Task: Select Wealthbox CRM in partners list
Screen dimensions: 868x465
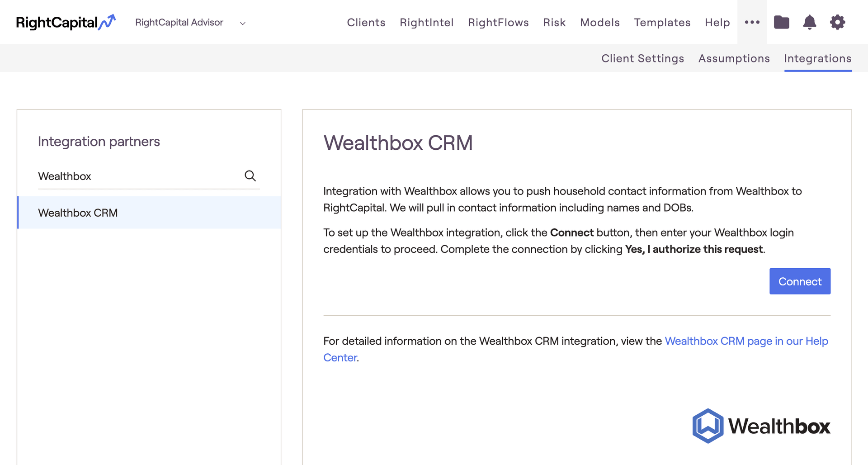Action: (x=149, y=213)
